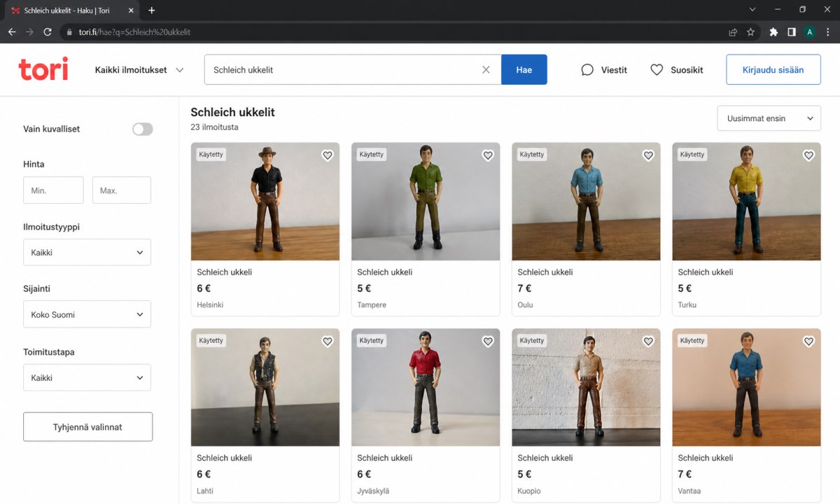Click the Turku location text
Screen dimensions: 840x504
pos(687,305)
